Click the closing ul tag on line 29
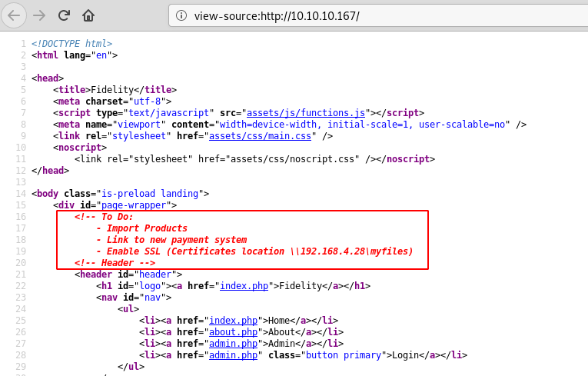The width and height of the screenshot is (588, 376). coord(131,366)
